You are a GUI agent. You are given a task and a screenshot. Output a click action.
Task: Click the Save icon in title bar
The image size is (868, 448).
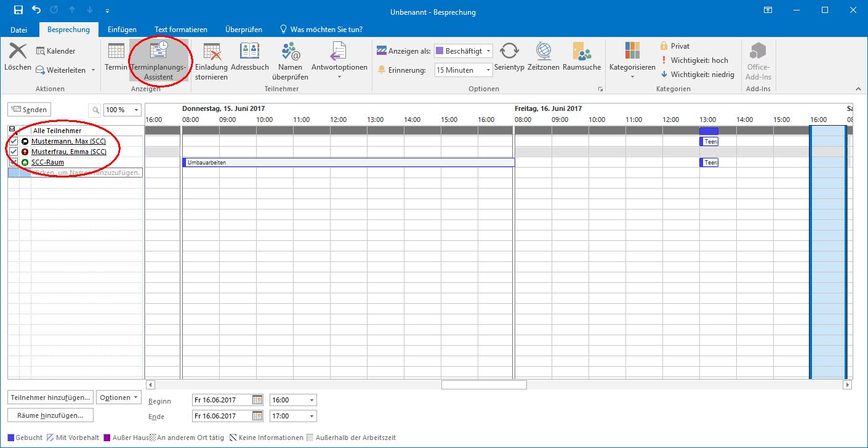click(18, 10)
